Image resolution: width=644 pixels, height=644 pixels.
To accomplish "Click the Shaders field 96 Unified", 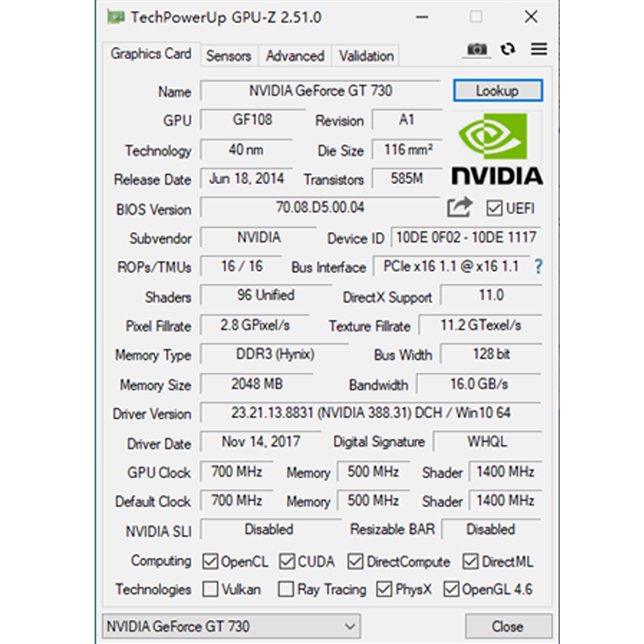I will (x=266, y=295).
